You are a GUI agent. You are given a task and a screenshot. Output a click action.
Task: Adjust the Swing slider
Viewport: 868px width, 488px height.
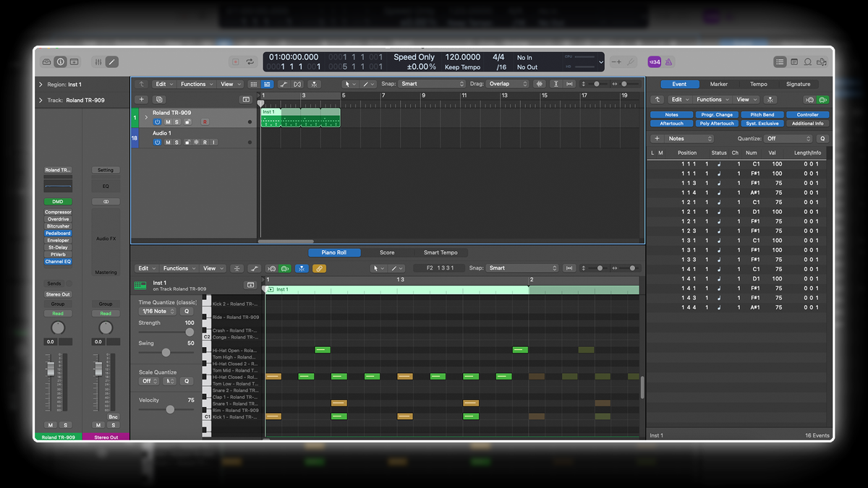click(166, 352)
